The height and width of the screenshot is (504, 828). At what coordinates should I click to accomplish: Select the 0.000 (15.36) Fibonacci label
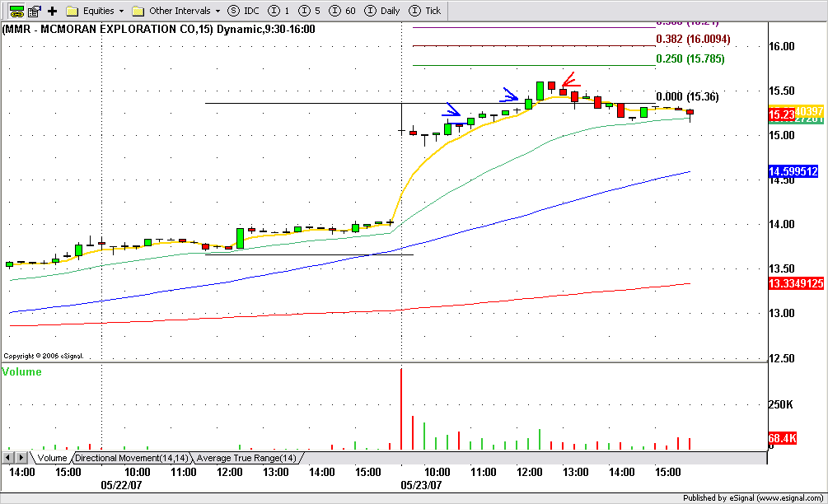click(x=687, y=96)
